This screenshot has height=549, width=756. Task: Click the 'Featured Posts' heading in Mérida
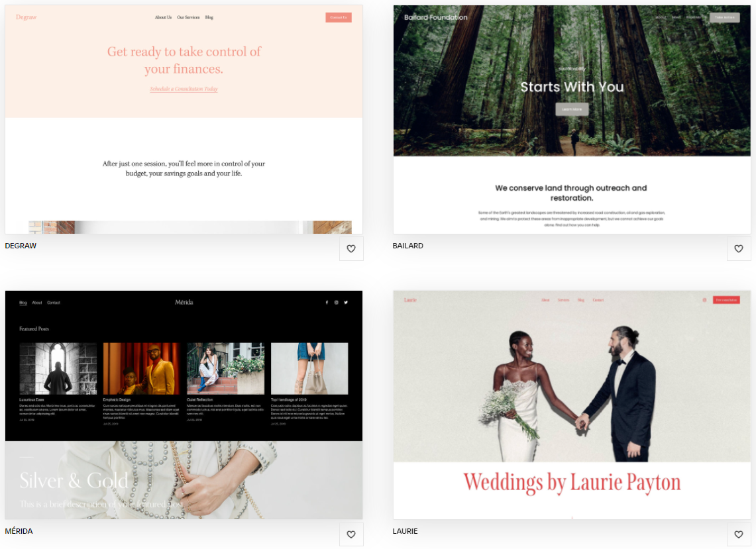pyautogui.click(x=34, y=328)
